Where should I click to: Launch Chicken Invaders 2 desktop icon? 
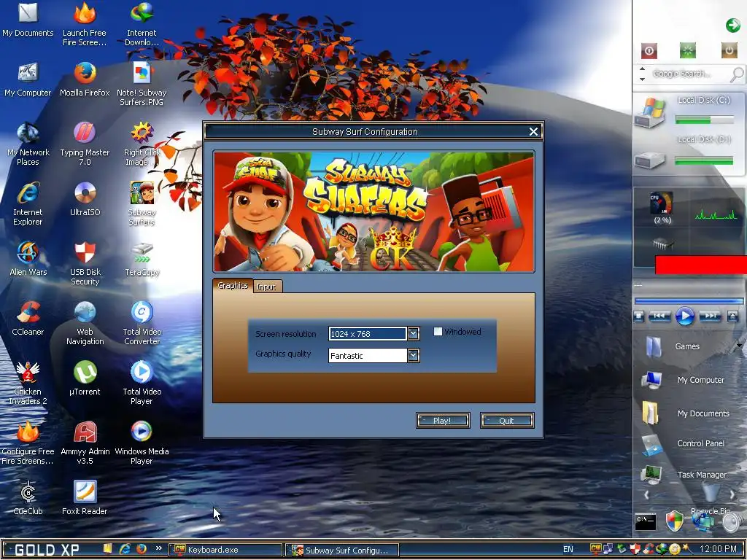[28, 384]
